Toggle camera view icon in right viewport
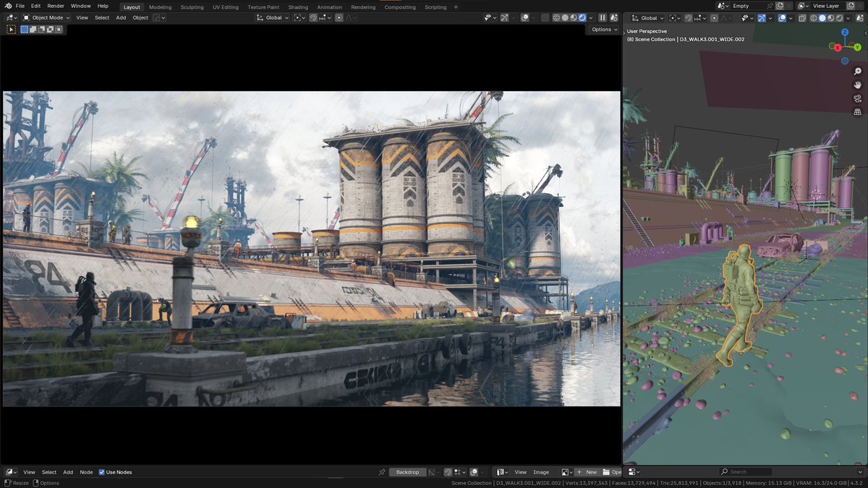Screen dimensions: 868x488 [x=858, y=98]
